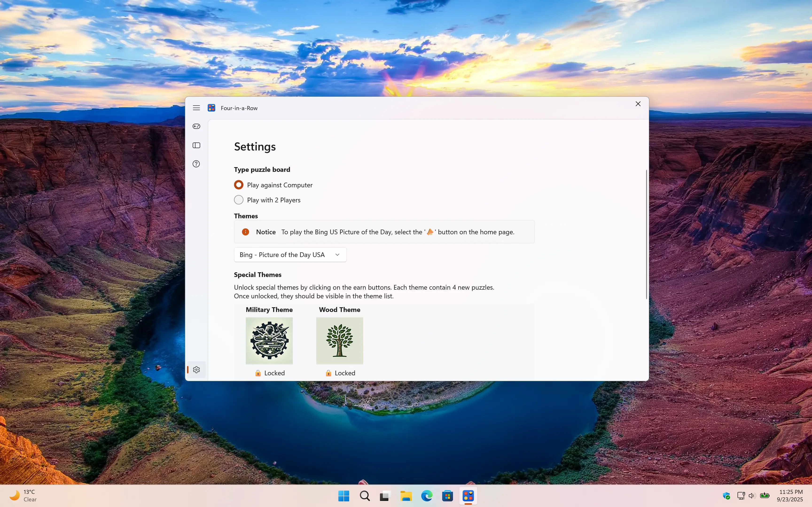Open the hamburger navigation menu
This screenshot has height=507, width=812.
196,108
